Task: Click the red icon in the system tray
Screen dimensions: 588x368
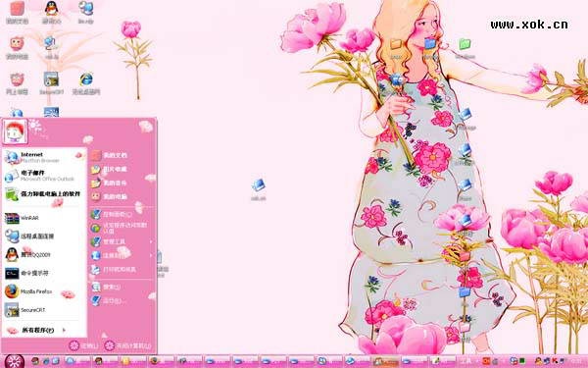Action: click(486, 361)
